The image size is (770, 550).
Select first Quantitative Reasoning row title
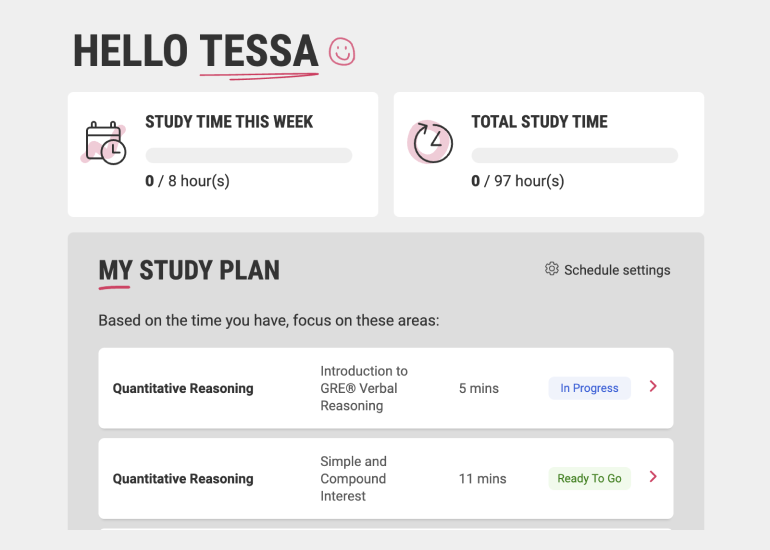point(183,388)
